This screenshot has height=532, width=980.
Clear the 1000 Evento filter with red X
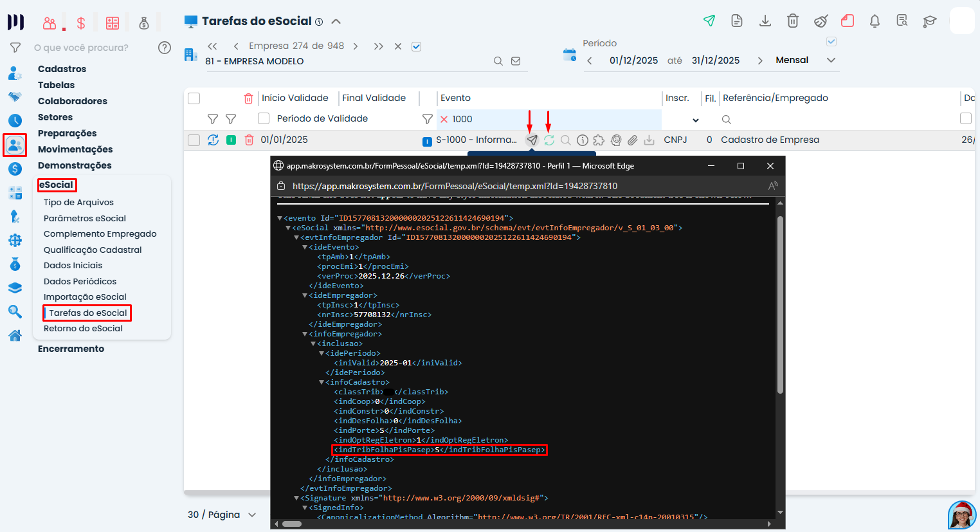point(444,119)
